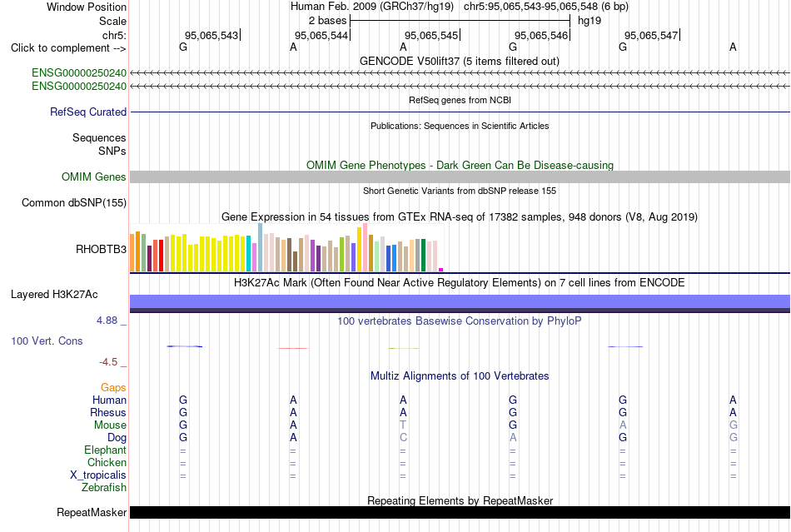Click the red PhyloP conservation mark
791x532 pixels.
coord(293,348)
